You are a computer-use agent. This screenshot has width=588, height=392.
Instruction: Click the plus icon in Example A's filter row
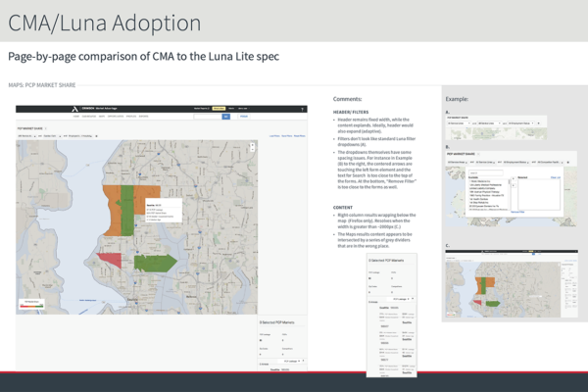point(538,123)
